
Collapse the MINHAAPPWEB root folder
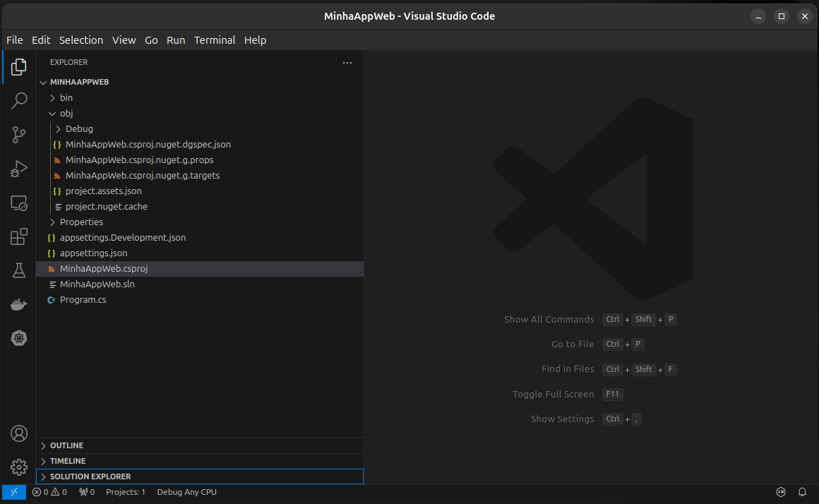click(200, 82)
